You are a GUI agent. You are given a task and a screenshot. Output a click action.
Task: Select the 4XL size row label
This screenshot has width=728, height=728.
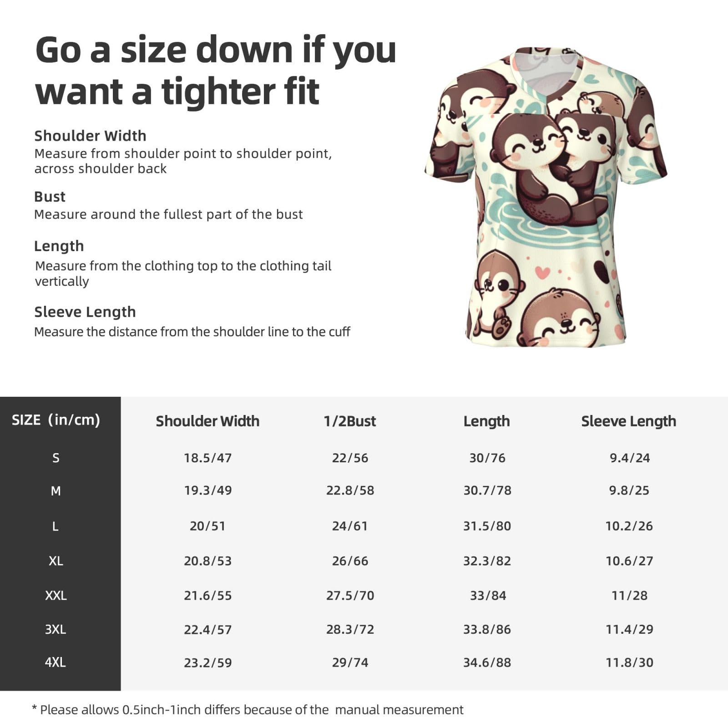56,662
